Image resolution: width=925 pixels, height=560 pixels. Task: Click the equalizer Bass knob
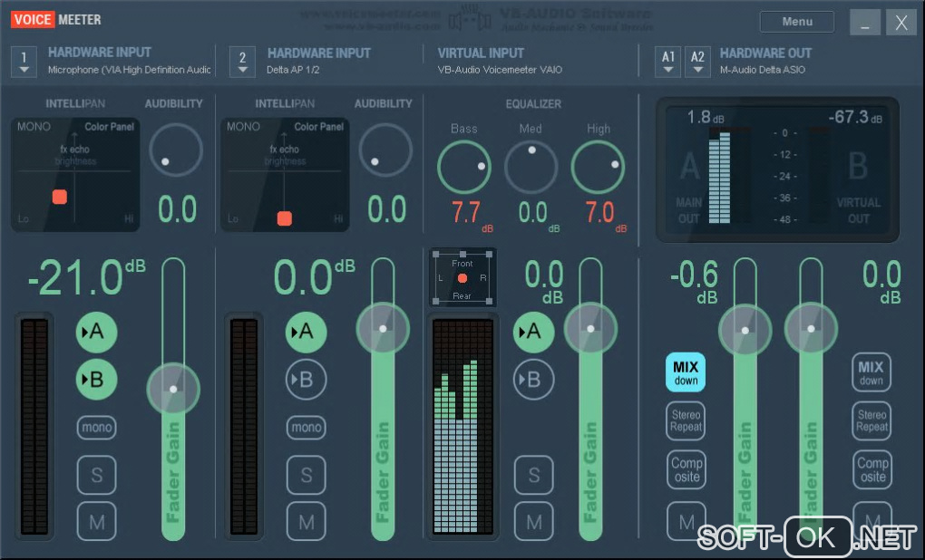tap(464, 168)
